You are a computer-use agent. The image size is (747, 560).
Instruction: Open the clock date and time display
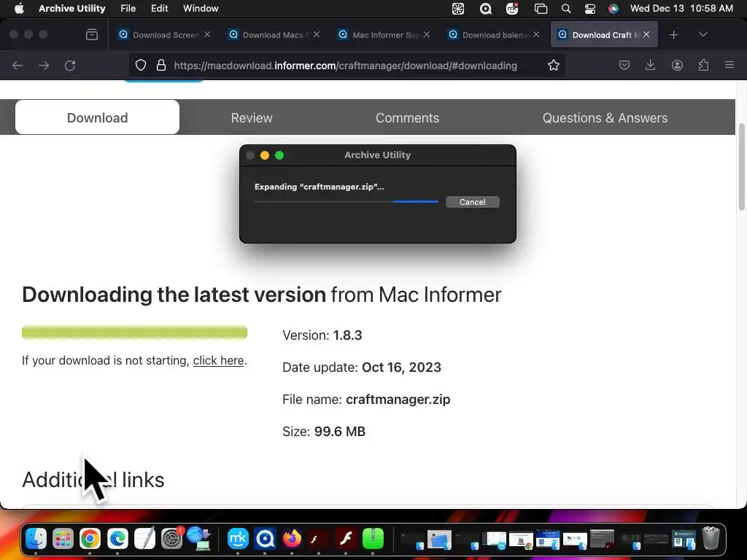coord(681,9)
